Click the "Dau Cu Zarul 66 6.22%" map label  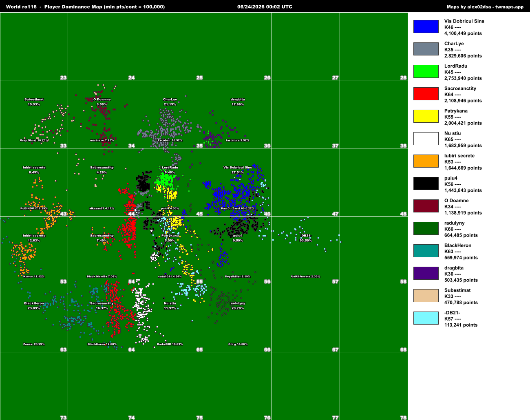238,208
